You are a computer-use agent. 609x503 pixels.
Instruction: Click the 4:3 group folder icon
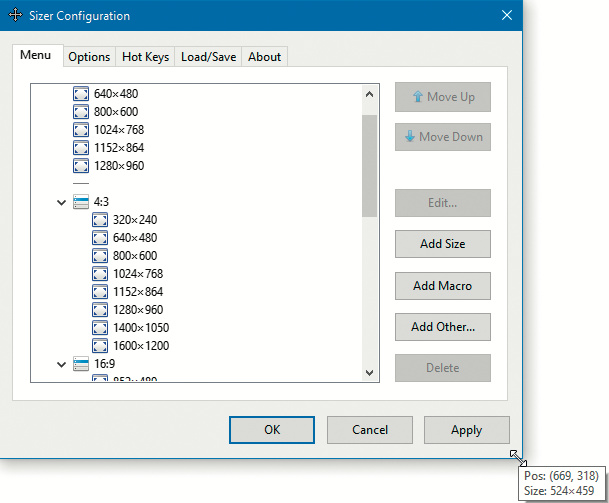81,202
